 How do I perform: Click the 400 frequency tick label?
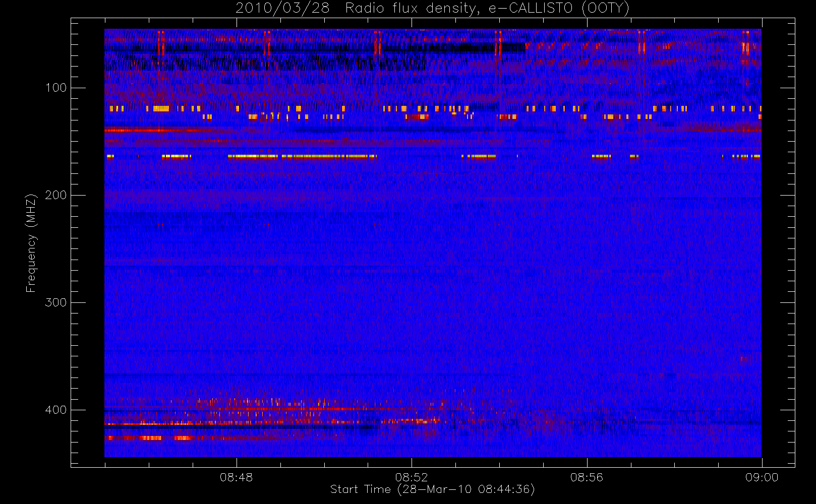pos(56,410)
